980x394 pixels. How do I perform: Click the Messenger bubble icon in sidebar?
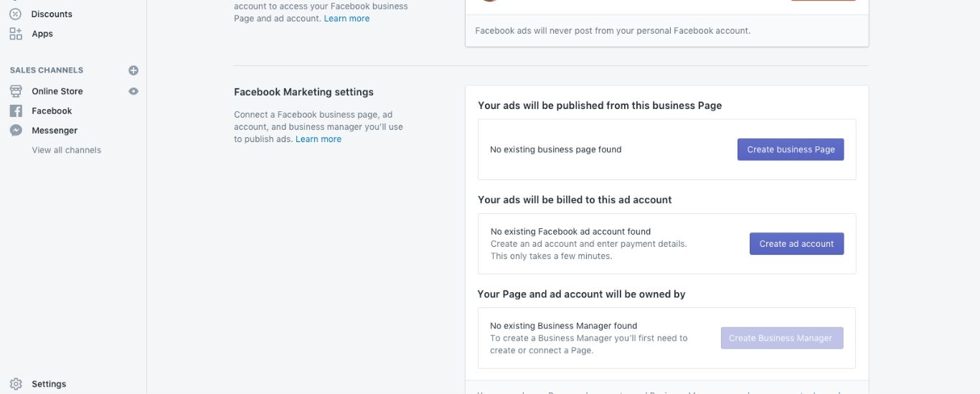pyautogui.click(x=16, y=131)
